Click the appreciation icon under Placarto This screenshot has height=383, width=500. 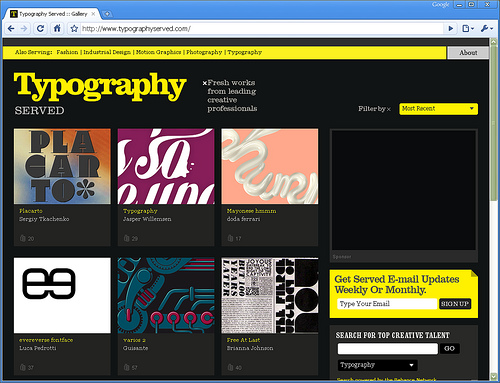[23, 238]
